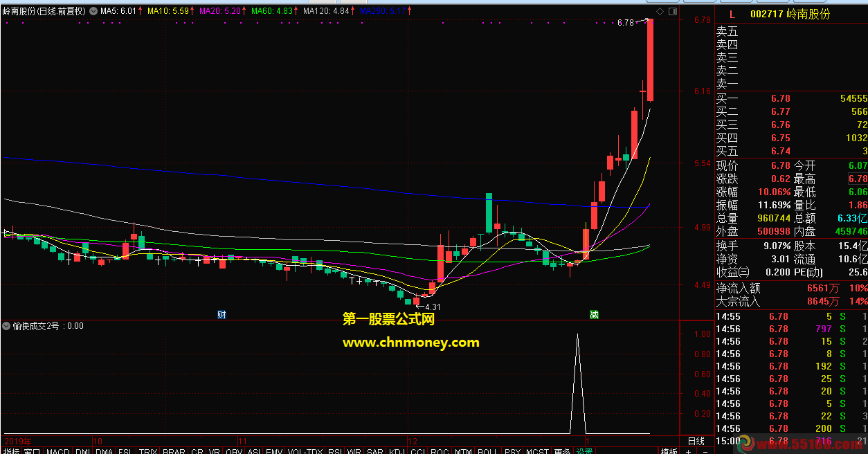
Task: Click the 买四 bid price 6.75
Action: (x=781, y=138)
